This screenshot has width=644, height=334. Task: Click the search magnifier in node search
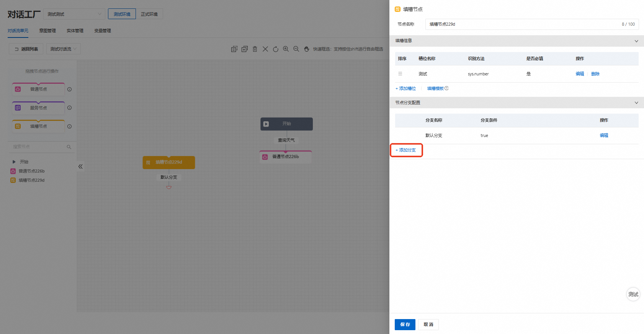pos(69,147)
